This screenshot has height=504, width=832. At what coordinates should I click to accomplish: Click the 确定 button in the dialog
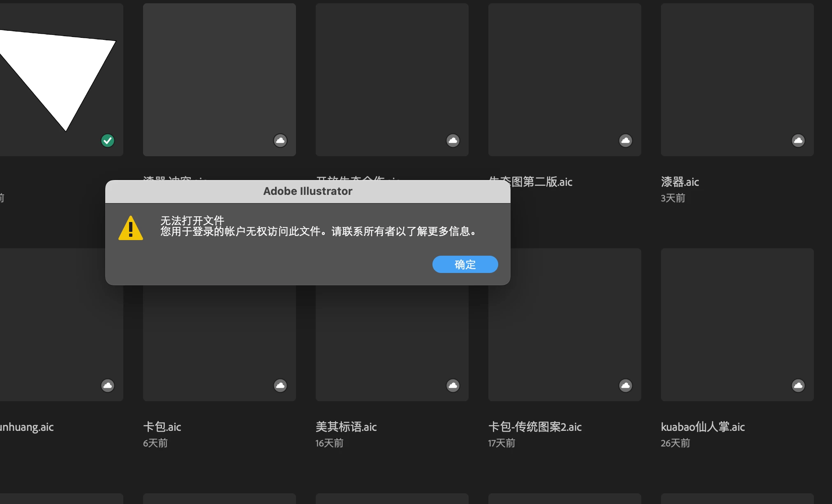pos(465,264)
